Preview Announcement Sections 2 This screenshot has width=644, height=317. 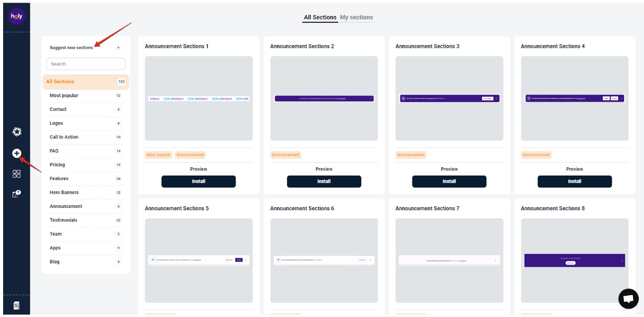tap(324, 169)
